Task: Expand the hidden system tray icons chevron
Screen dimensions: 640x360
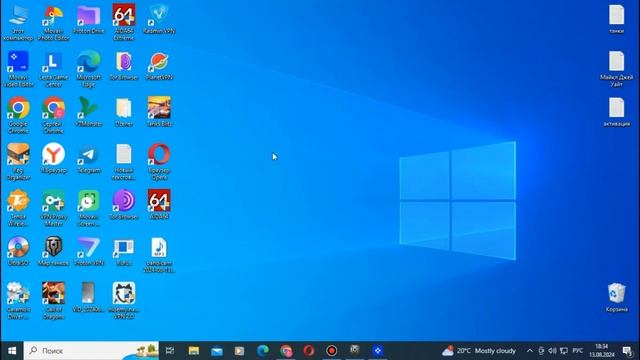Action: click(529, 351)
